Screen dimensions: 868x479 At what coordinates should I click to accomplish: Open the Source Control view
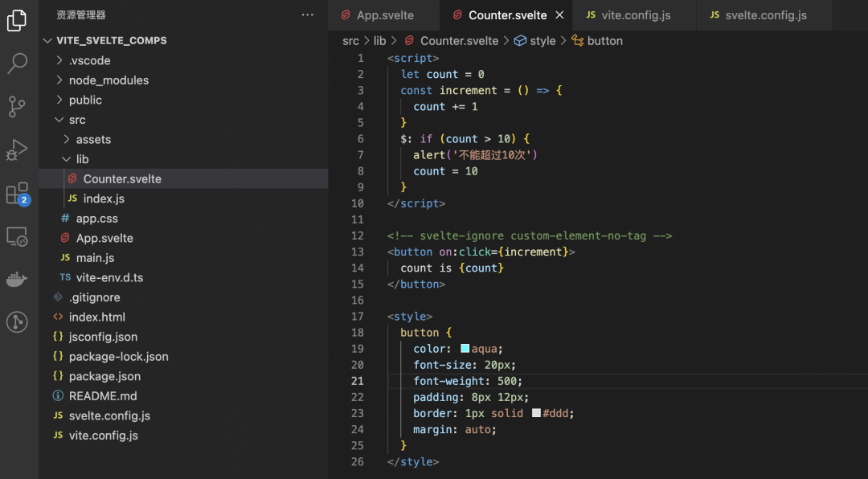pyautogui.click(x=17, y=106)
